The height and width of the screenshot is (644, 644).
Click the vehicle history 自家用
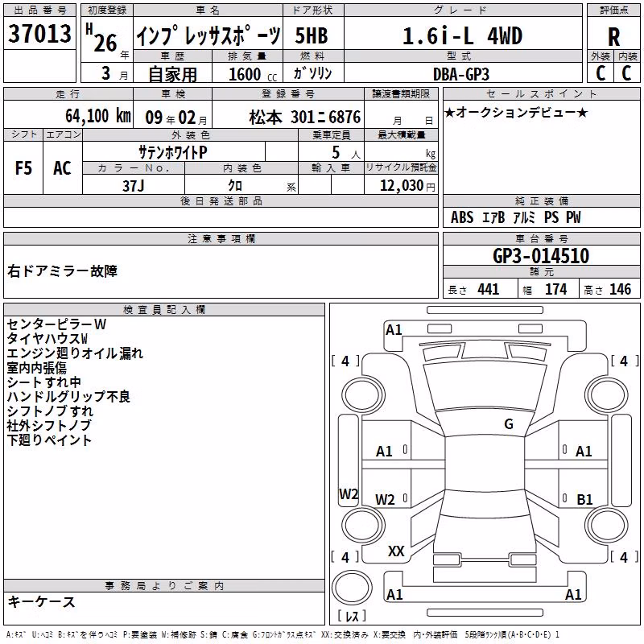[x=172, y=74]
